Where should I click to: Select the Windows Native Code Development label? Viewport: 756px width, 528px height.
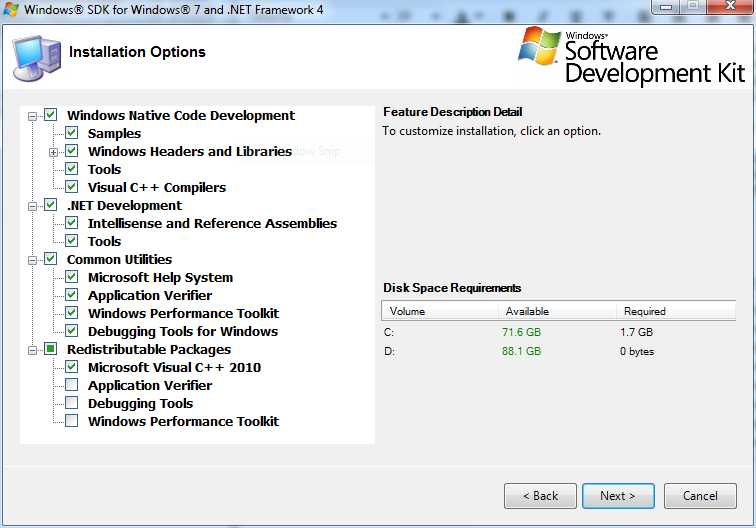[181, 116]
